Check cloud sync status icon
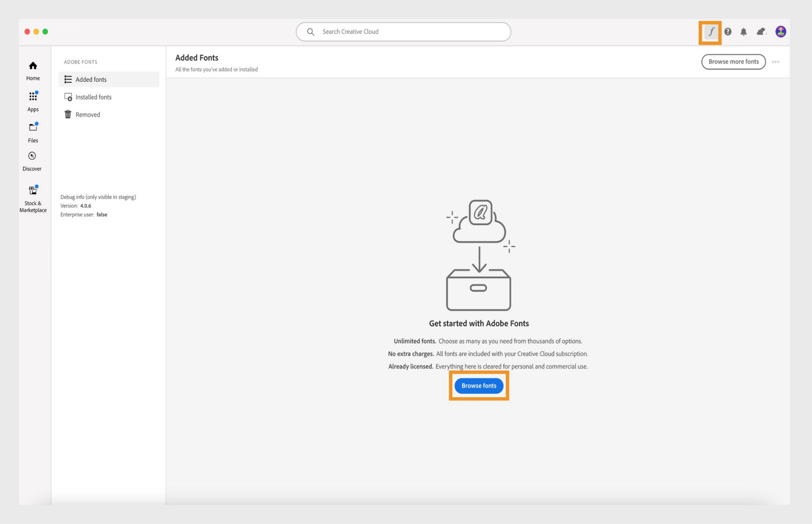The image size is (812, 524). coord(761,32)
